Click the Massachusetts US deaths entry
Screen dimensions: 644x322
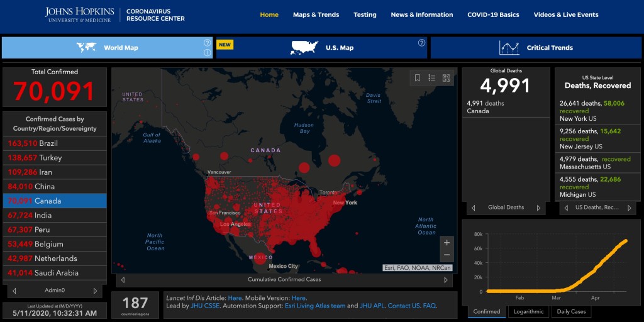[597, 163]
